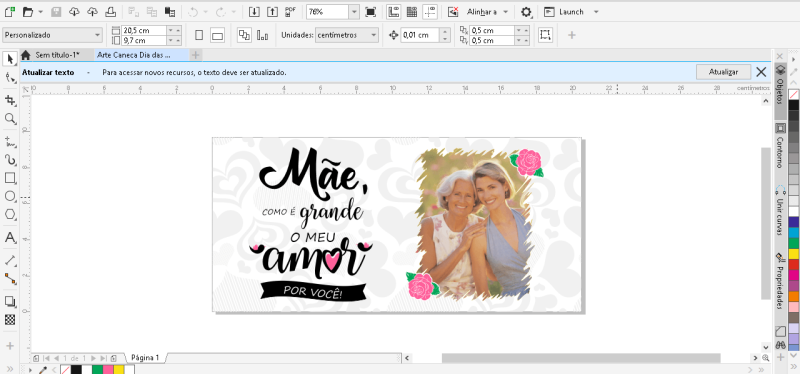
Task: Click the Export icon
Action: point(272,11)
